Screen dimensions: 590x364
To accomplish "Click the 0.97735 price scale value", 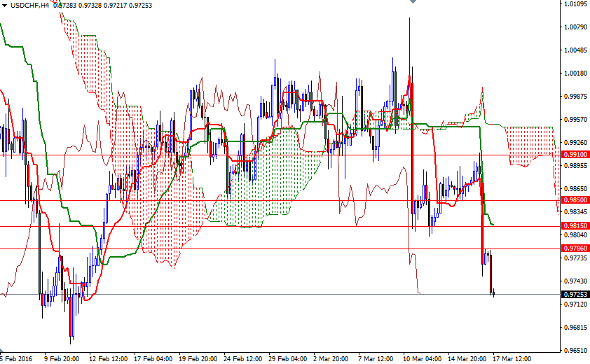I will click(576, 258).
